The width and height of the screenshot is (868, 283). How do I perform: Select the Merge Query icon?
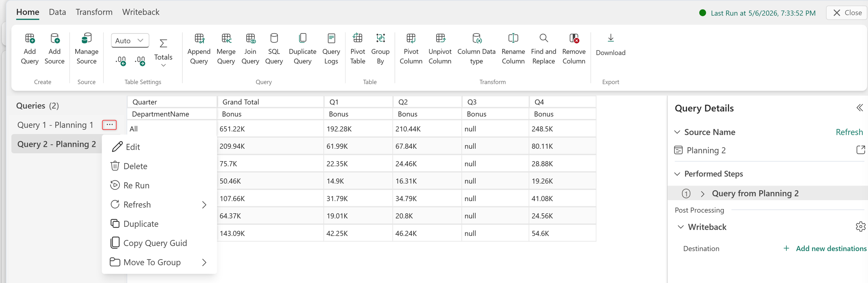[226, 38]
